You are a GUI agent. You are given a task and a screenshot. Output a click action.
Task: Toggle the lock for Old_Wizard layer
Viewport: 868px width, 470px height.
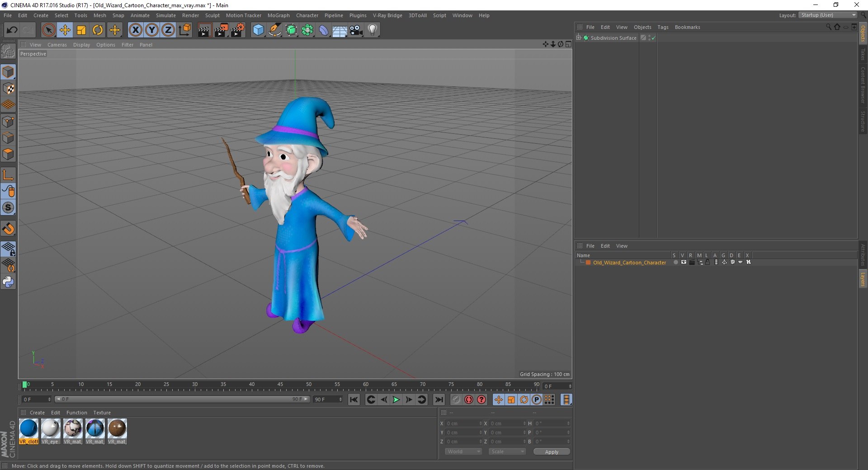(708, 262)
